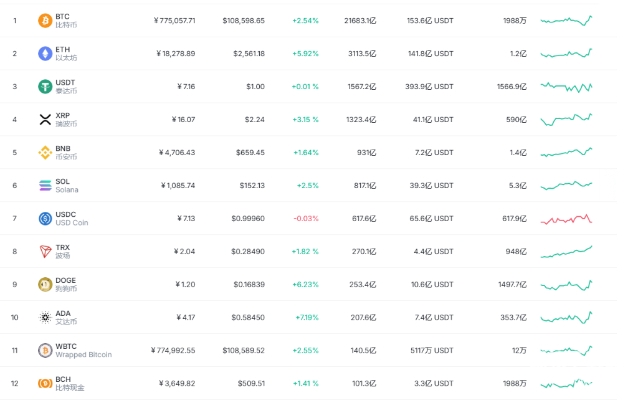
Task: Click the Cardano ADA icon
Action: (45, 317)
